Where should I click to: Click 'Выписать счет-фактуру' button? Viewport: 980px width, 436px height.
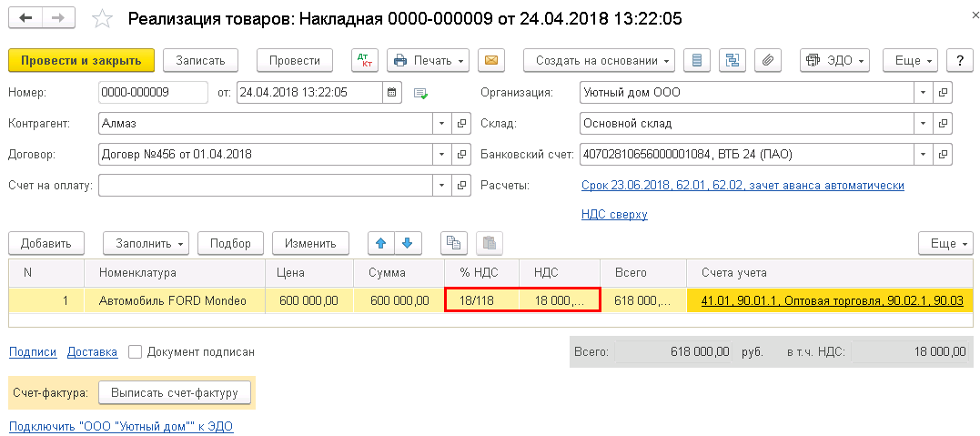point(175,393)
